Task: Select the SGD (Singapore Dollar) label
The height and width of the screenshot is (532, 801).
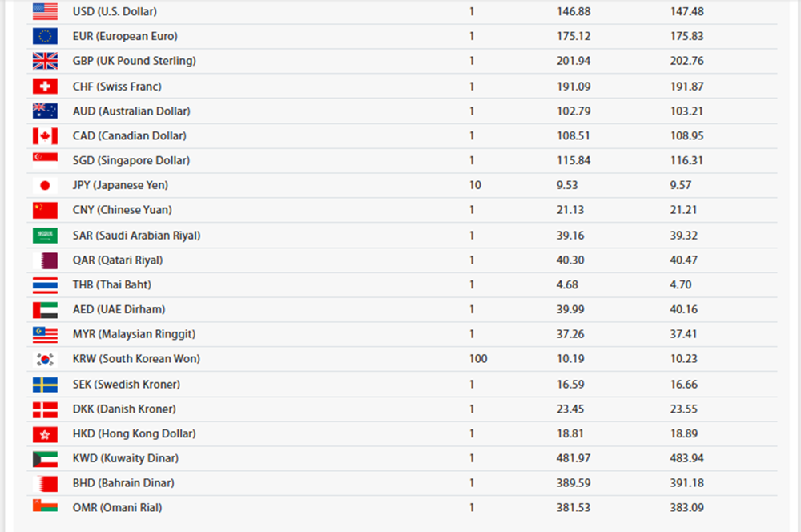Action: pyautogui.click(x=131, y=161)
